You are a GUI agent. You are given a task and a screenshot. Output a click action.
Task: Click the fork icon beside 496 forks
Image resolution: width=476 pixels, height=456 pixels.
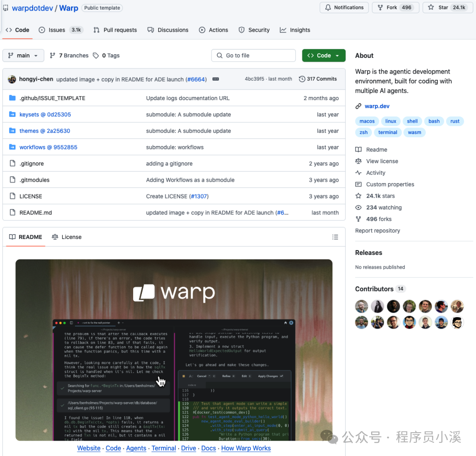point(359,219)
